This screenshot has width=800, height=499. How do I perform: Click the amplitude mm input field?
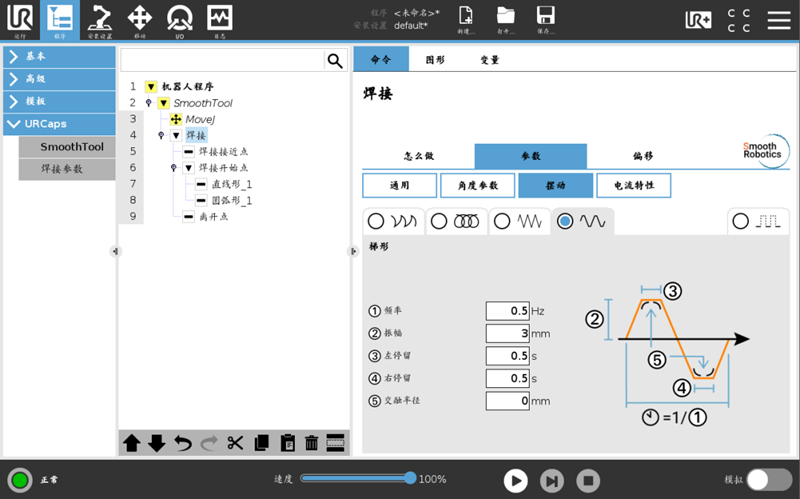[x=508, y=333]
